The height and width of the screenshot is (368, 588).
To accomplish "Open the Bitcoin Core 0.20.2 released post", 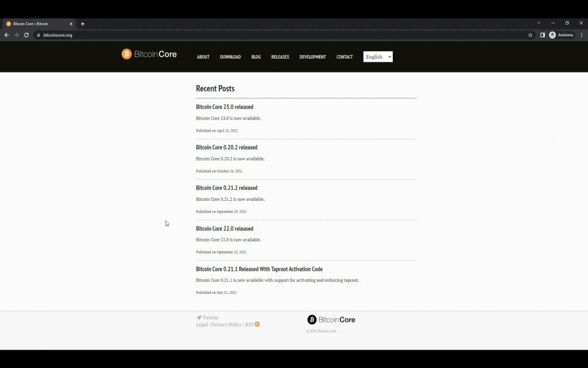I will point(226,148).
